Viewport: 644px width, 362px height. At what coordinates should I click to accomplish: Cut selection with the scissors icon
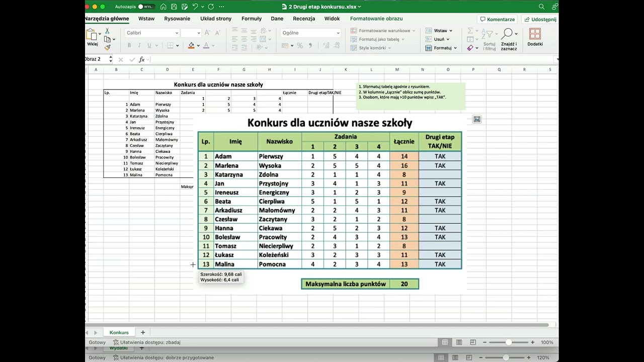[x=107, y=31]
